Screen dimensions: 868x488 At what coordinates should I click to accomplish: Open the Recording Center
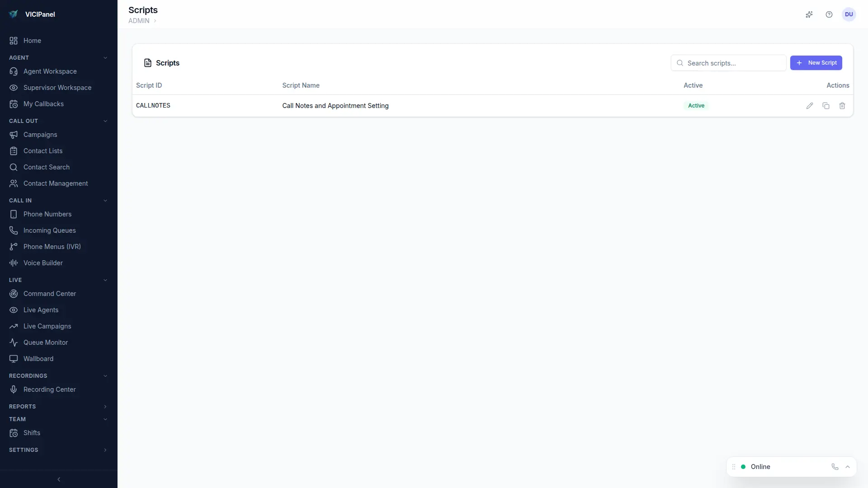49,389
